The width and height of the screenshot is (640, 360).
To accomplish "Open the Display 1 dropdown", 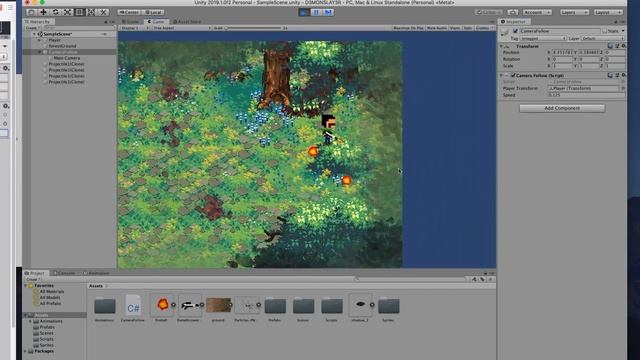I will click(x=134, y=28).
